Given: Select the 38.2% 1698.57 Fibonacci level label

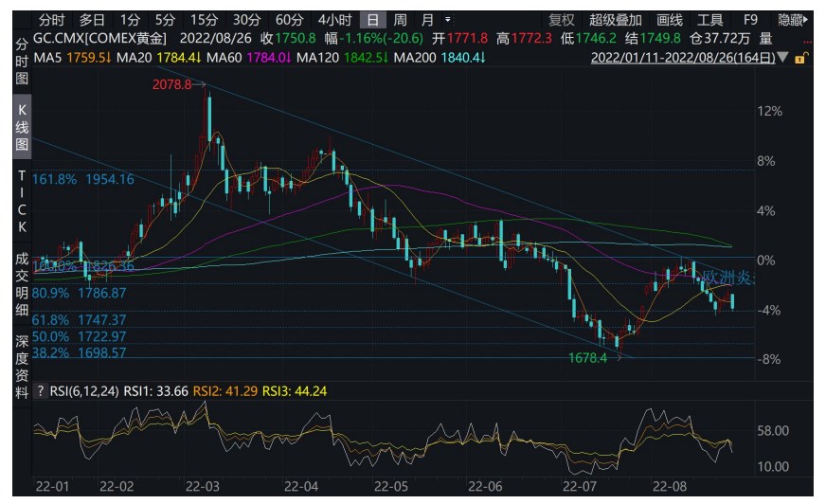Looking at the screenshot, I should tap(79, 352).
